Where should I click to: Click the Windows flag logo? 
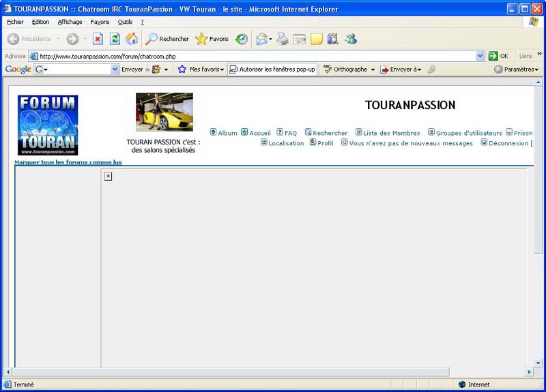[533, 22]
